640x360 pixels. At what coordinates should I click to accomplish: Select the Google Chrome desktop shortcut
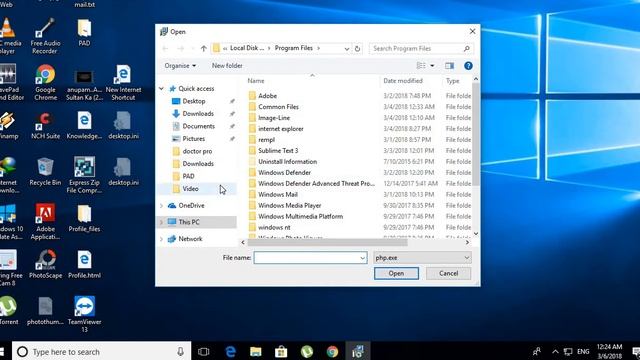45,83
